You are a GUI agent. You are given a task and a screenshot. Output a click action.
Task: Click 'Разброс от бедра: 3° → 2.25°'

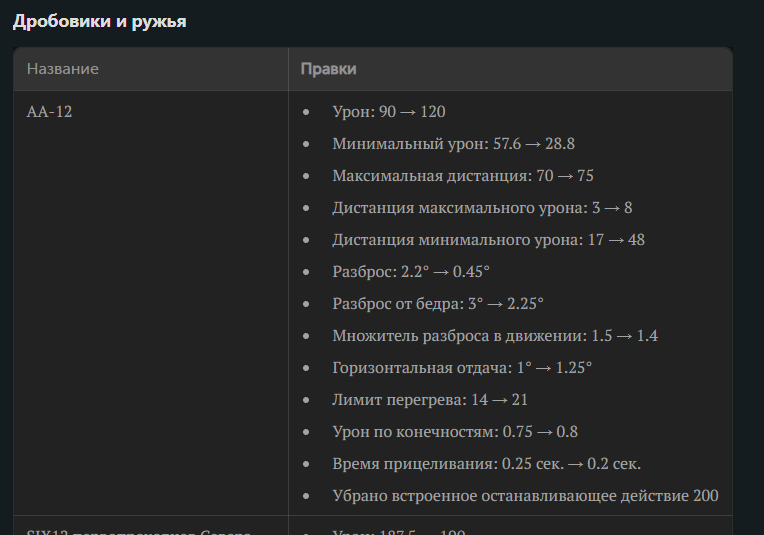coord(438,304)
